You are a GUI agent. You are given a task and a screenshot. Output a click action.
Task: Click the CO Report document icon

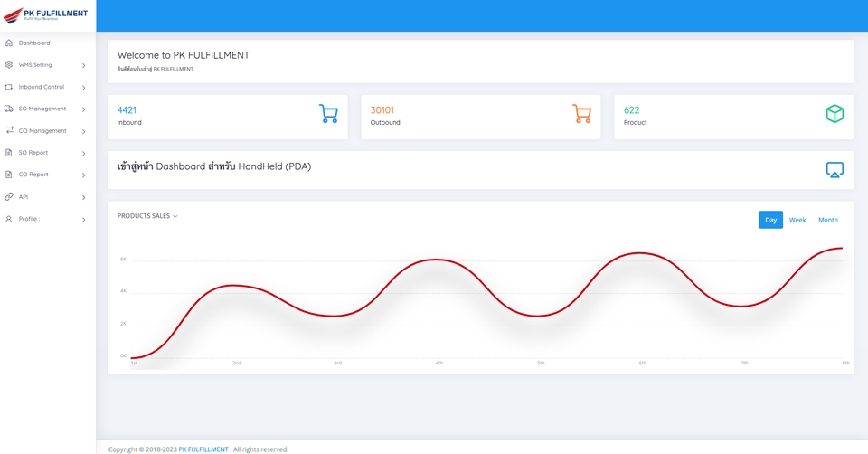[9, 175]
